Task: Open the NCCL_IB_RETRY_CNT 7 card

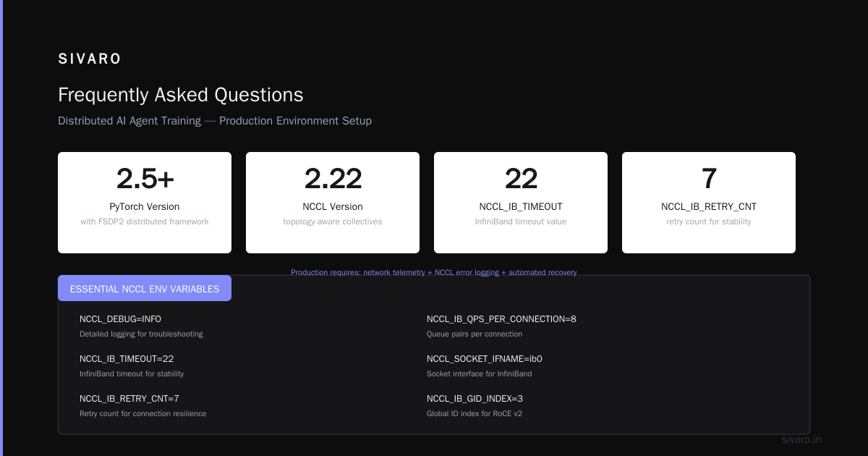Action: tap(709, 203)
